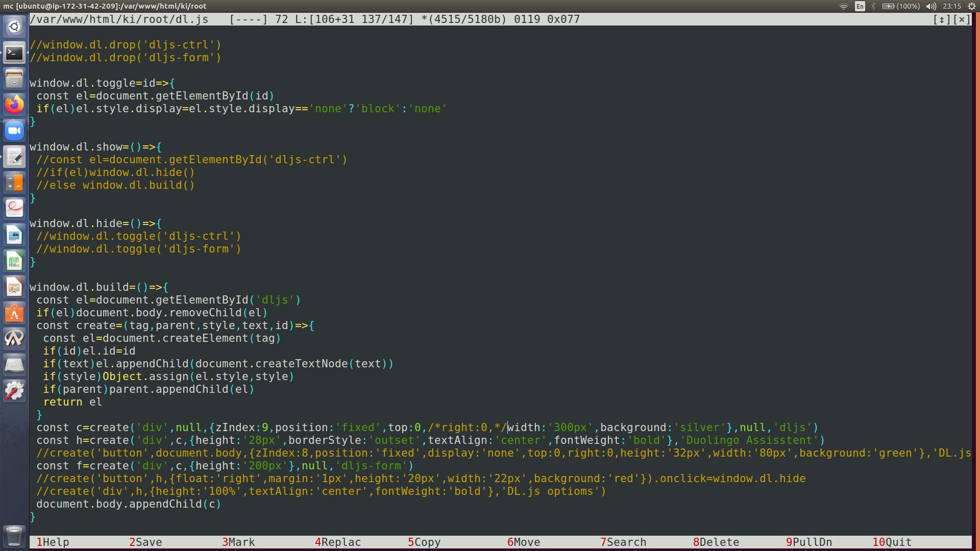The width and height of the screenshot is (980, 551).
Task: Open the Files manager dock icon
Action: point(14,79)
